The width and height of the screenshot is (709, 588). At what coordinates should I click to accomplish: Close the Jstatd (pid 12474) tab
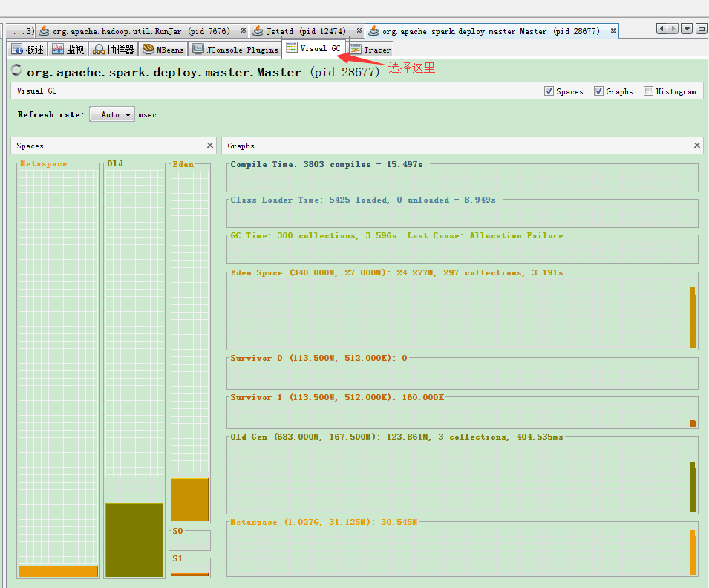point(359,31)
